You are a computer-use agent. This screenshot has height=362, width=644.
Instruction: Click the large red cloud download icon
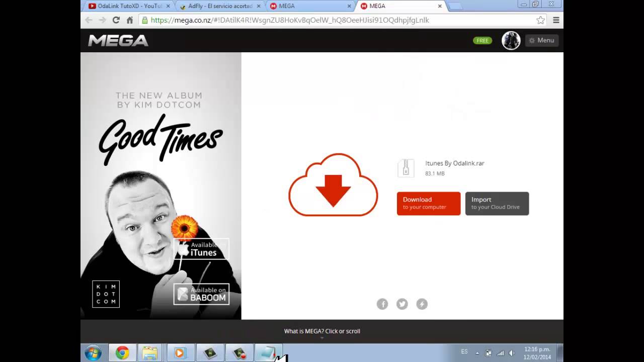(333, 185)
